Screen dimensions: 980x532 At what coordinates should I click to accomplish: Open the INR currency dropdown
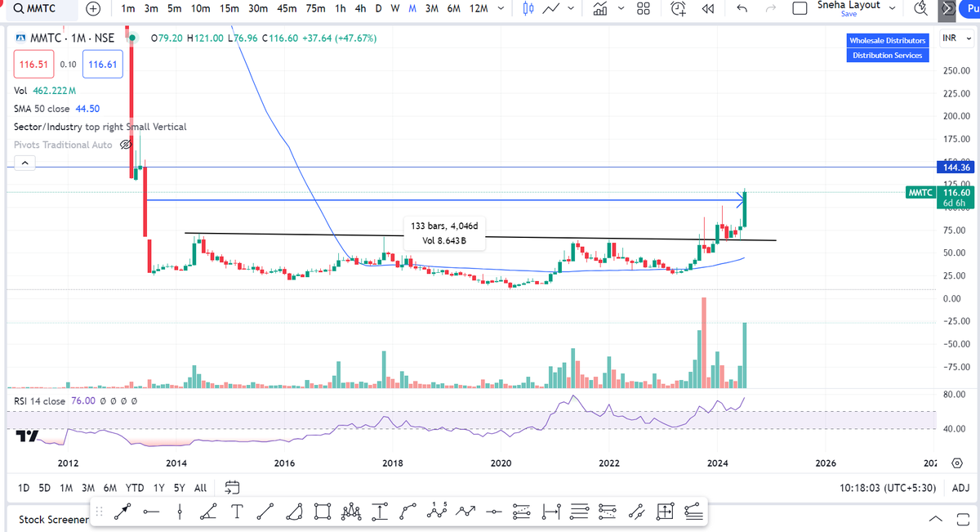pyautogui.click(x=956, y=38)
